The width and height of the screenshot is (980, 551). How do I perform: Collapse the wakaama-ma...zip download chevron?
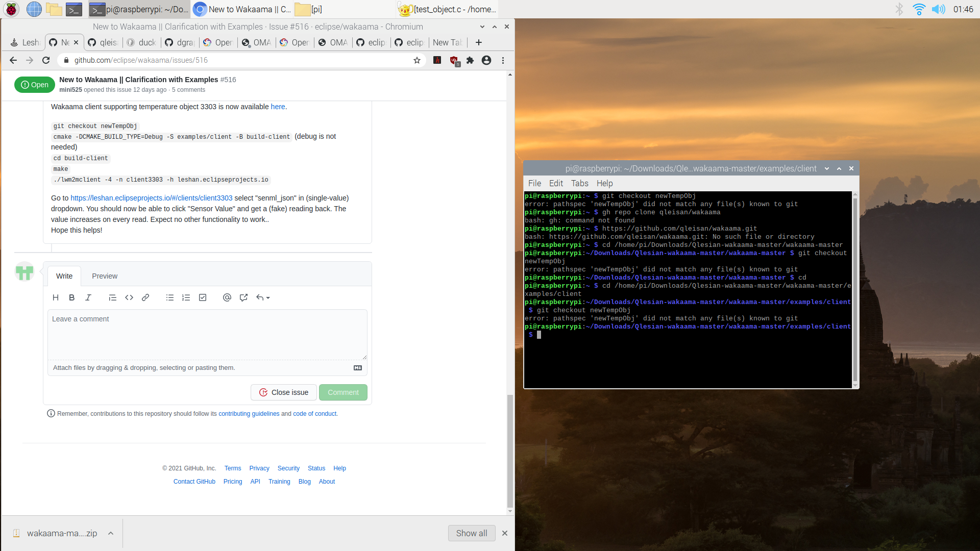(x=111, y=533)
